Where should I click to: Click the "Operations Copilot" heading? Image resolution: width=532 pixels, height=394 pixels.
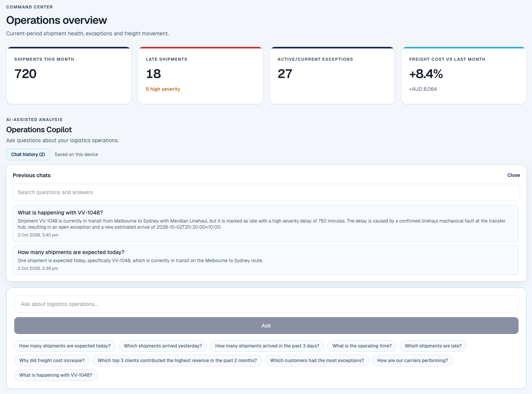[39, 130]
